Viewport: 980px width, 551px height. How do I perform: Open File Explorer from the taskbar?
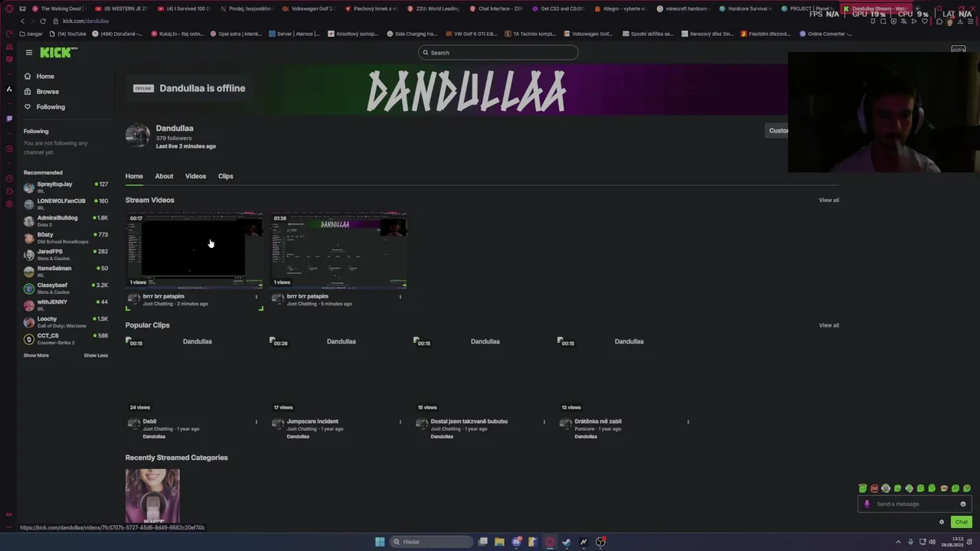click(x=499, y=542)
